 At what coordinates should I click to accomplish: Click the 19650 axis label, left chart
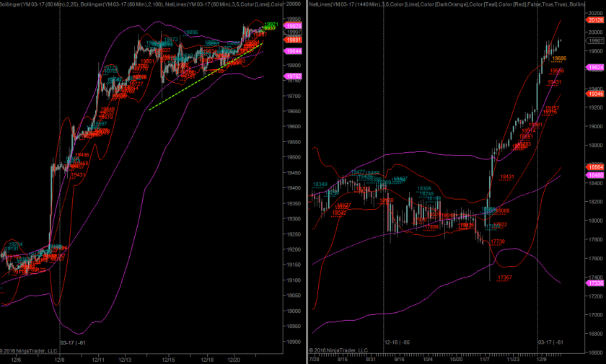coord(294,111)
